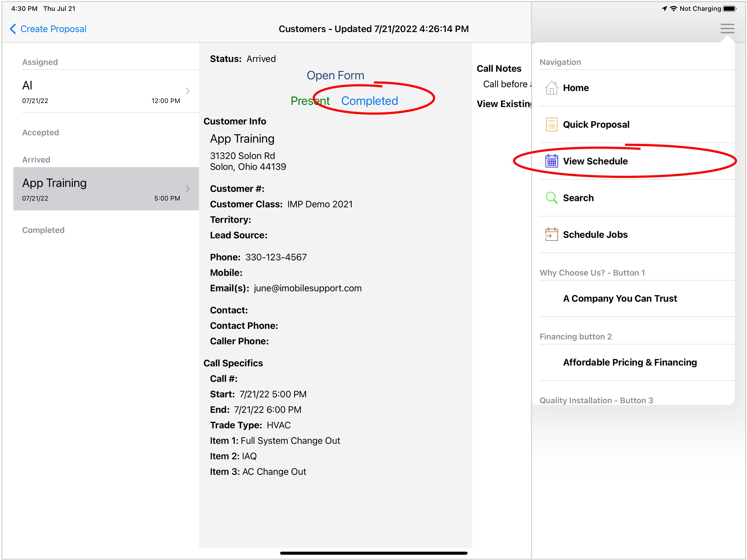Tap Item 3 AC Change Out

258,472
